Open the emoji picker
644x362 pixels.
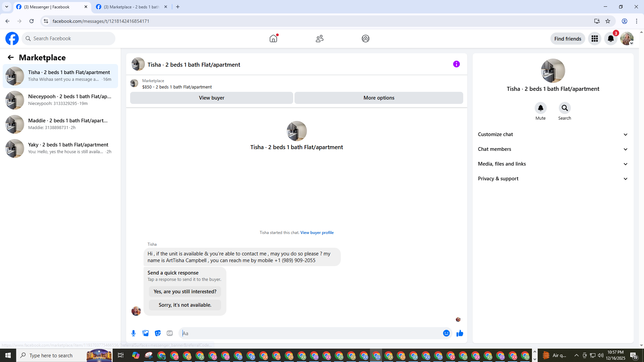[x=446, y=333]
